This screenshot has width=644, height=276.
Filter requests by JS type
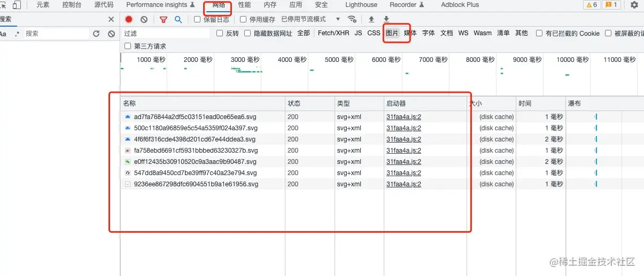pyautogui.click(x=358, y=33)
